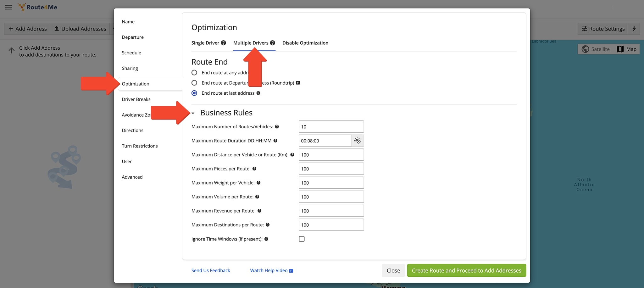
Task: Focus Maximum Number of Routes/Vehicles field
Action: point(331,127)
